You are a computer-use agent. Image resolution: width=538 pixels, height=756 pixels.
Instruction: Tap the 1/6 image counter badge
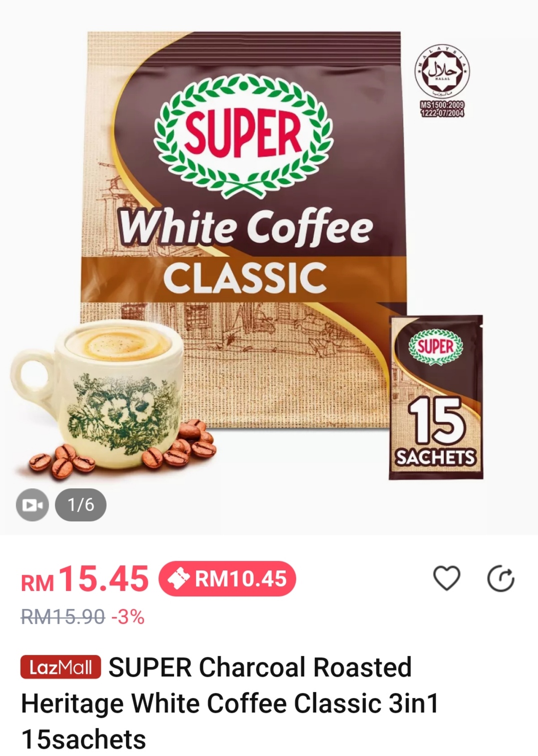[x=81, y=505]
